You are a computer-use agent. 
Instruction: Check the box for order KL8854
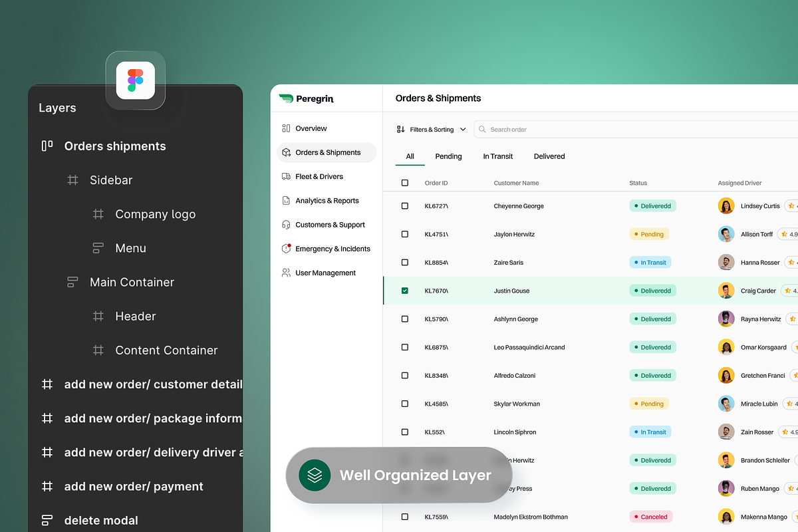point(405,263)
